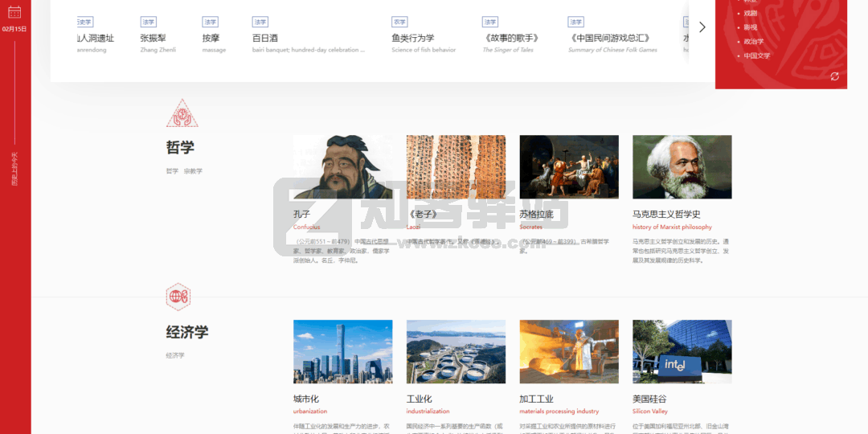Screen dimensions: 868x434
Task: Open the Karl Marx portrait thumbnail
Action: [682, 166]
